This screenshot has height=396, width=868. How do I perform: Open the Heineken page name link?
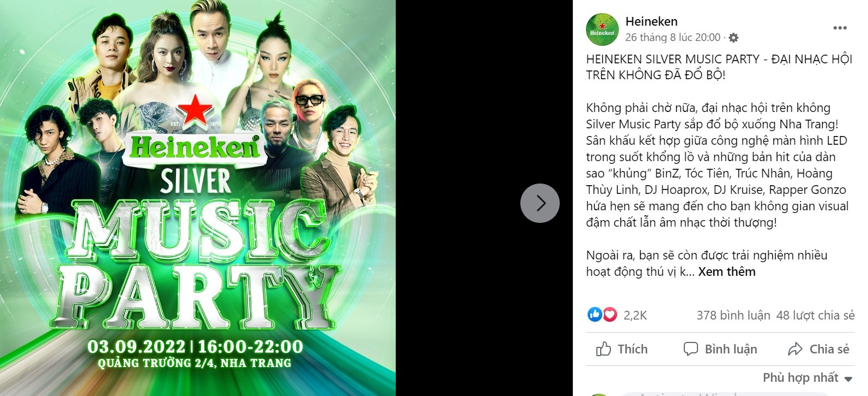(651, 21)
